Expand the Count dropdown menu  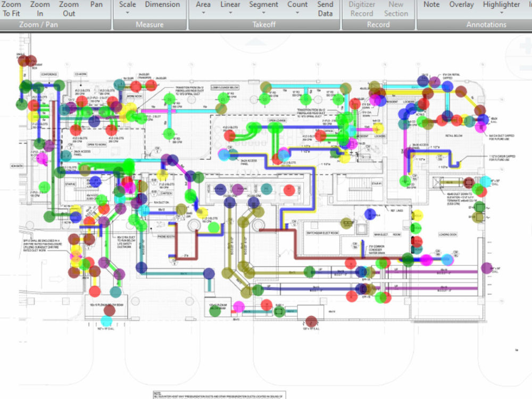(297, 12)
